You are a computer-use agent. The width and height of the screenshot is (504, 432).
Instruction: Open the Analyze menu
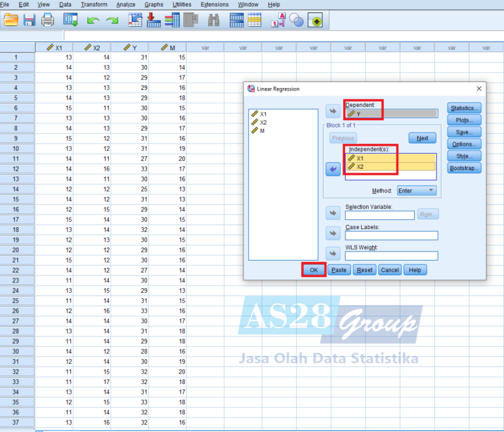(x=125, y=5)
